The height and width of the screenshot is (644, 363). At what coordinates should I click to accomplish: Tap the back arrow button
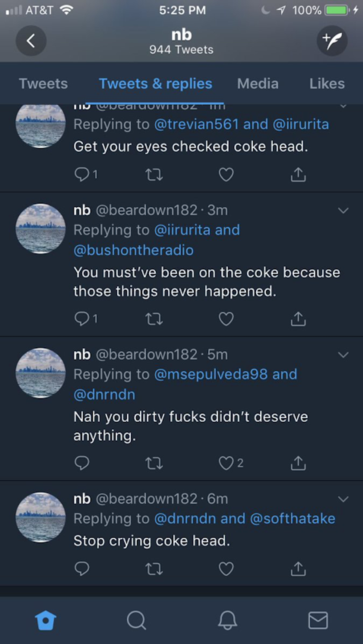point(31,41)
